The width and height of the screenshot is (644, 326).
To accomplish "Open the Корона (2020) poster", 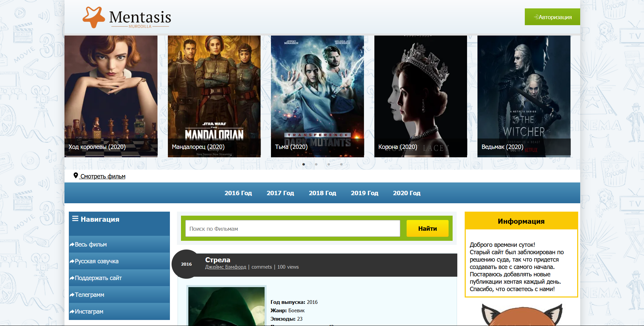I will pyautogui.click(x=421, y=96).
